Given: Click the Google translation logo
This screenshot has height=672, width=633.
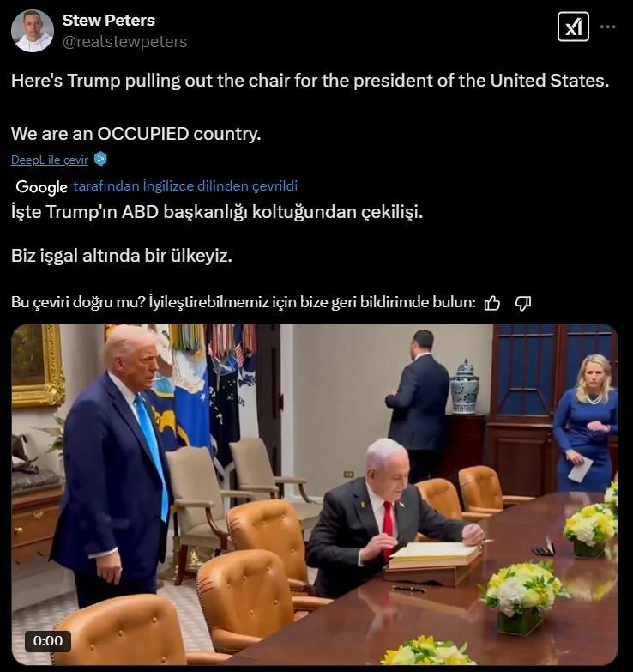Looking at the screenshot, I should tap(41, 186).
